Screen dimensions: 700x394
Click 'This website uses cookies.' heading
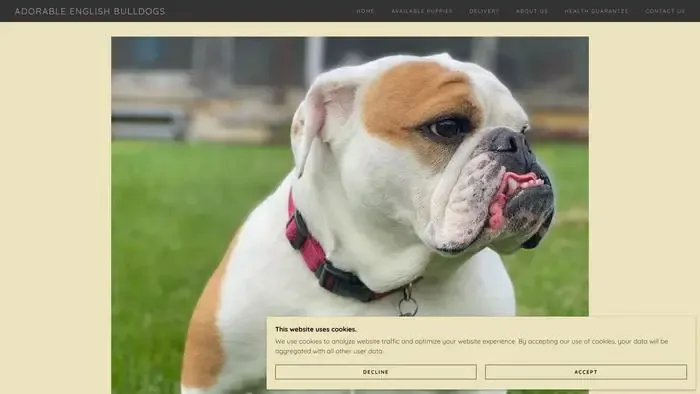point(316,329)
